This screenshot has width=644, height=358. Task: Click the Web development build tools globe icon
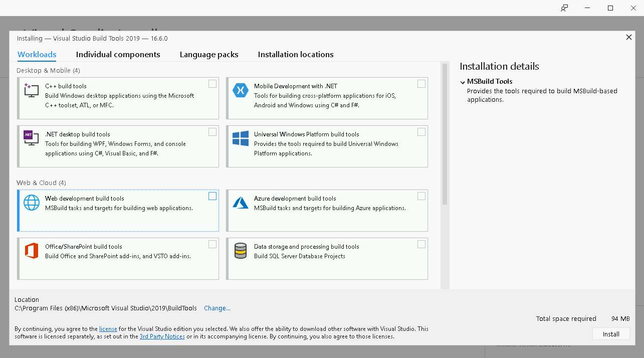click(x=32, y=203)
